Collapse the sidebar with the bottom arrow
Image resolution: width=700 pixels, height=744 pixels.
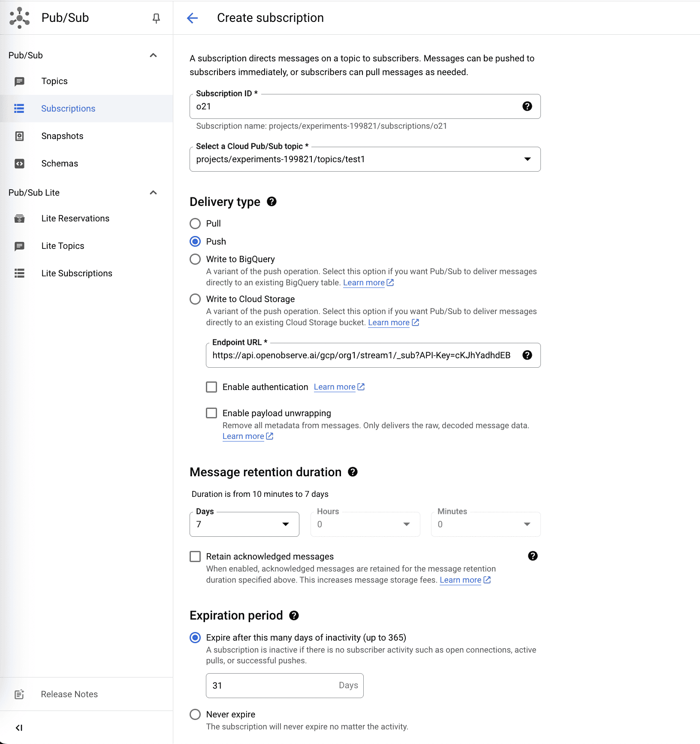pyautogui.click(x=19, y=727)
